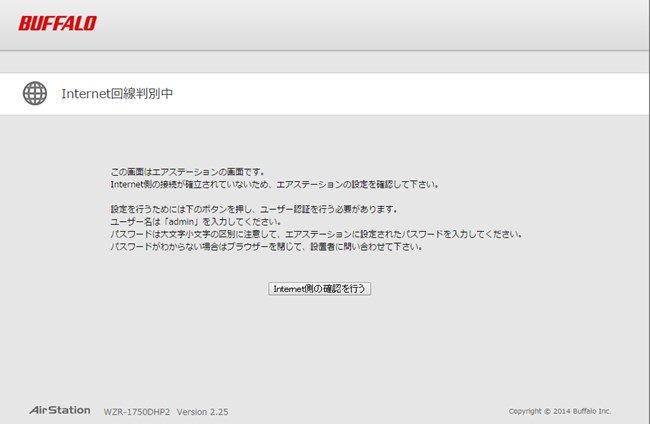The image size is (650, 424).
Task: Click the line starting 'Internet側の接続が確立されていないため'
Action: 274,184
